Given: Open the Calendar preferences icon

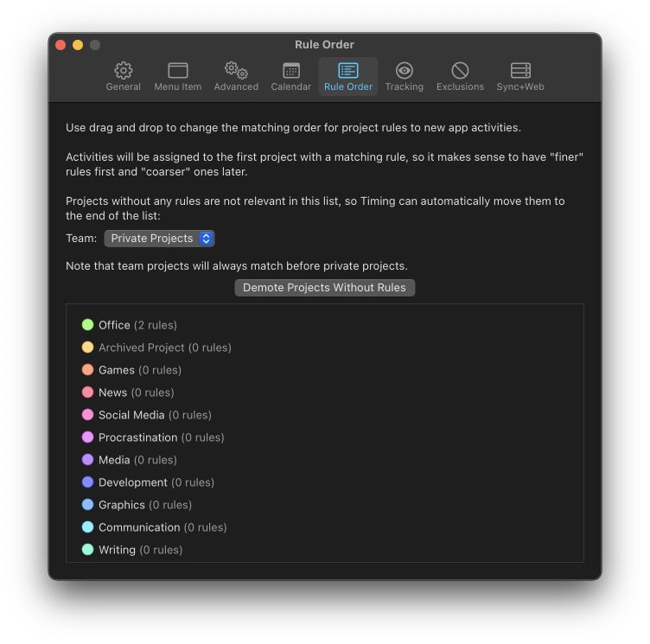Looking at the screenshot, I should click(291, 71).
